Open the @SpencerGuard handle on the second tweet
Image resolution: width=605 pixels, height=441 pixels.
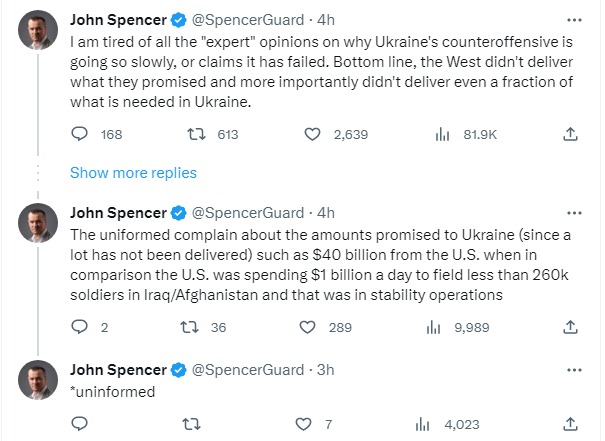(x=250, y=212)
